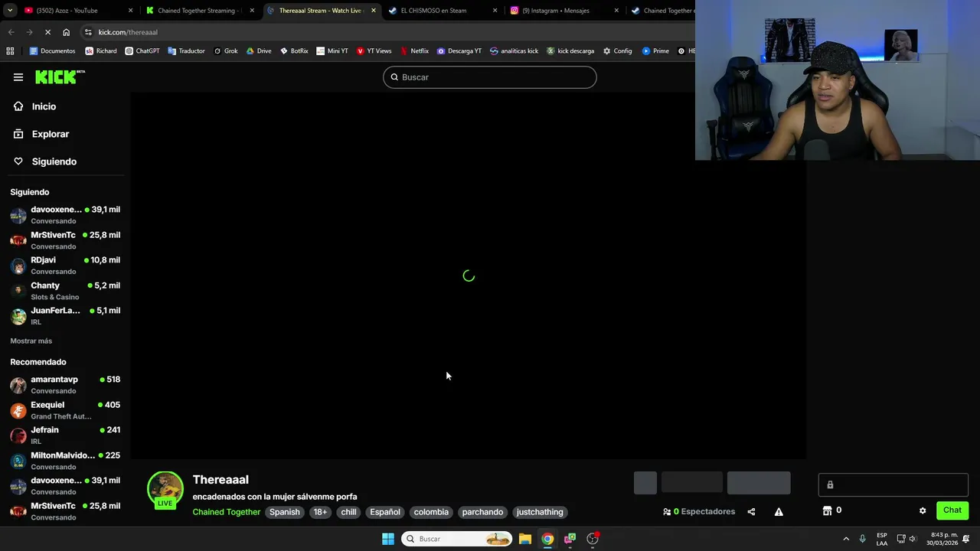The image size is (980, 551).
Task: Open chat settings gear icon
Action: (x=923, y=510)
